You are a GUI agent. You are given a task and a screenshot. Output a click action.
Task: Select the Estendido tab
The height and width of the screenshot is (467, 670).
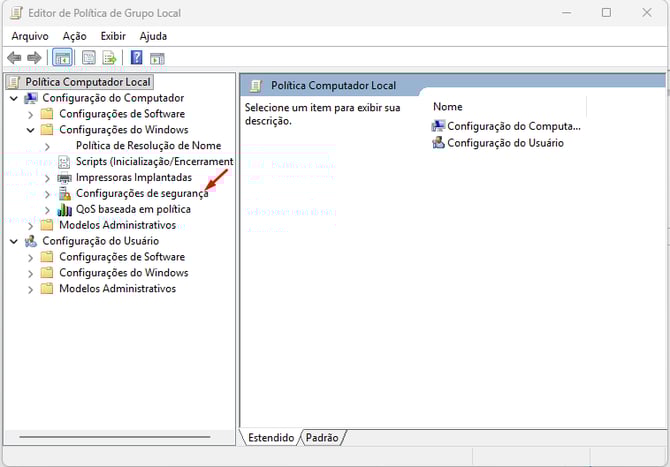point(271,438)
